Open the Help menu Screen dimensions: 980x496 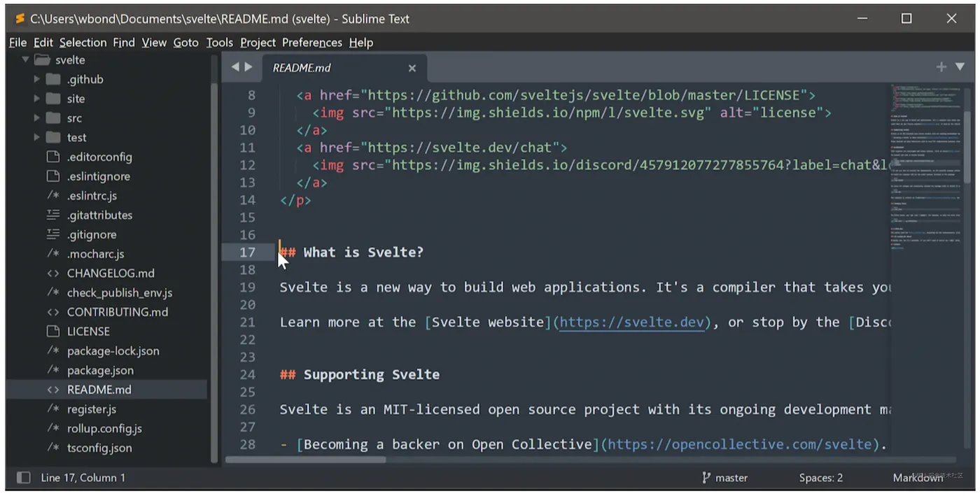[x=361, y=43]
